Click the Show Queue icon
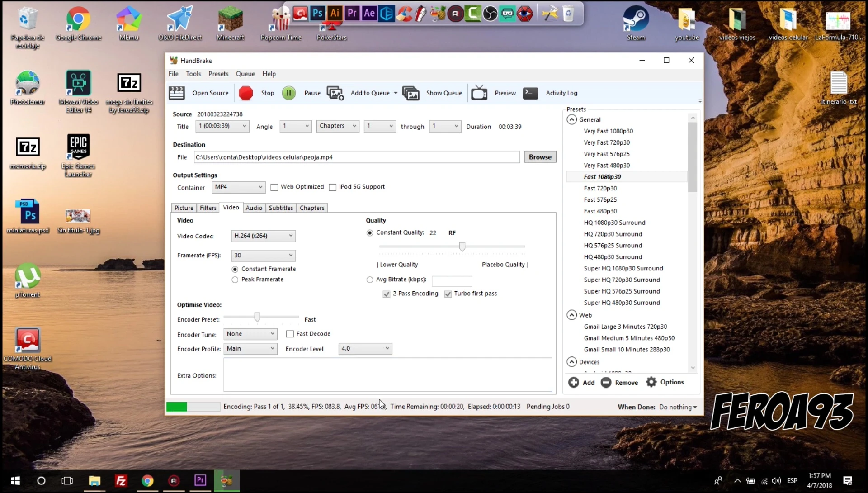Viewport: 868px width, 493px height. [x=410, y=93]
